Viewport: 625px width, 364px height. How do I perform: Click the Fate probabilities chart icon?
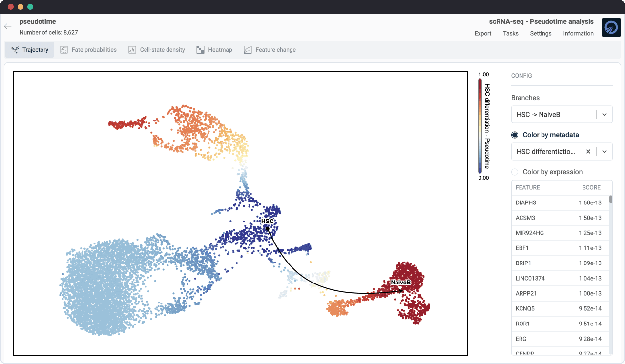(64, 50)
